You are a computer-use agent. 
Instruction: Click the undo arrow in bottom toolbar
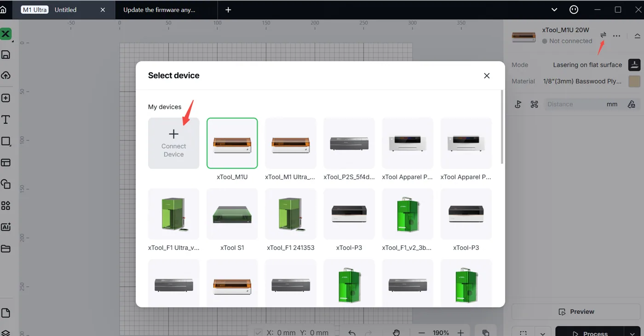352,333
